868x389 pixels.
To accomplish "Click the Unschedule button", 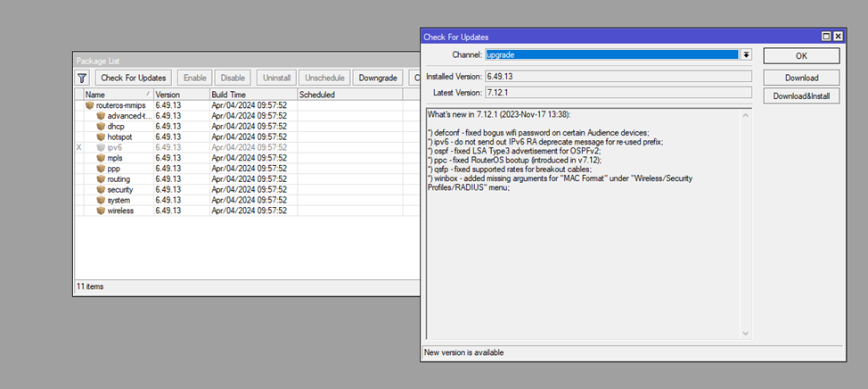I will [325, 79].
